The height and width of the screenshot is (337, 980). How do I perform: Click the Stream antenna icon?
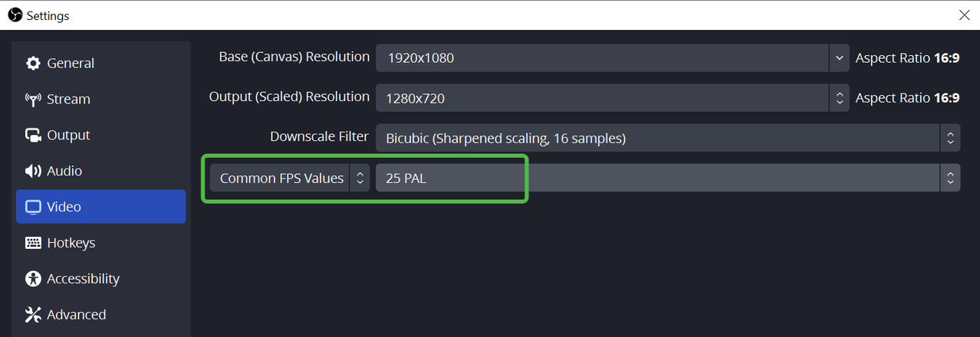click(x=33, y=100)
